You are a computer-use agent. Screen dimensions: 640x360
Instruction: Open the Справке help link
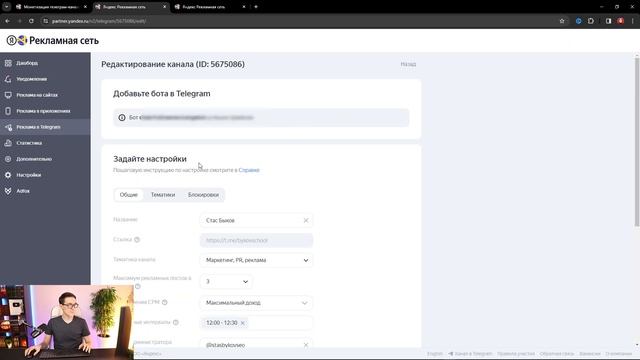[x=249, y=170]
